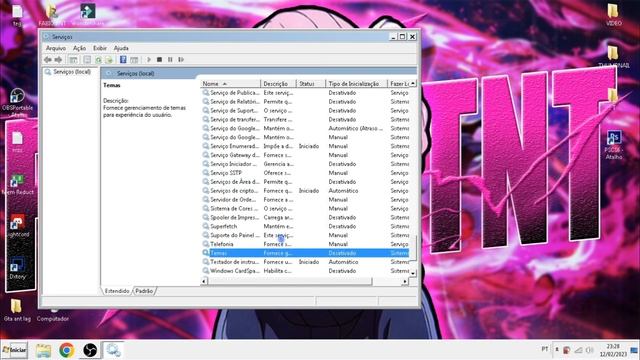Pause the service with the pause icon
The width and height of the screenshot is (640, 360).
click(x=170, y=60)
